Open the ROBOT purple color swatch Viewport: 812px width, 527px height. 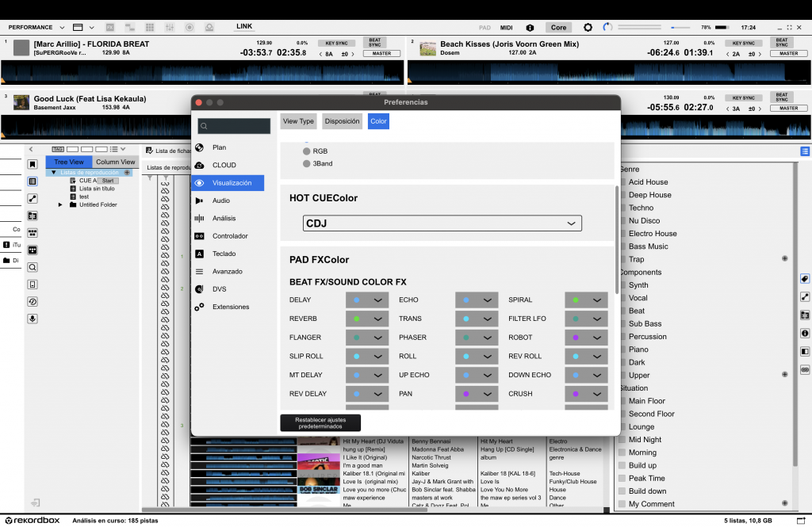pos(586,338)
